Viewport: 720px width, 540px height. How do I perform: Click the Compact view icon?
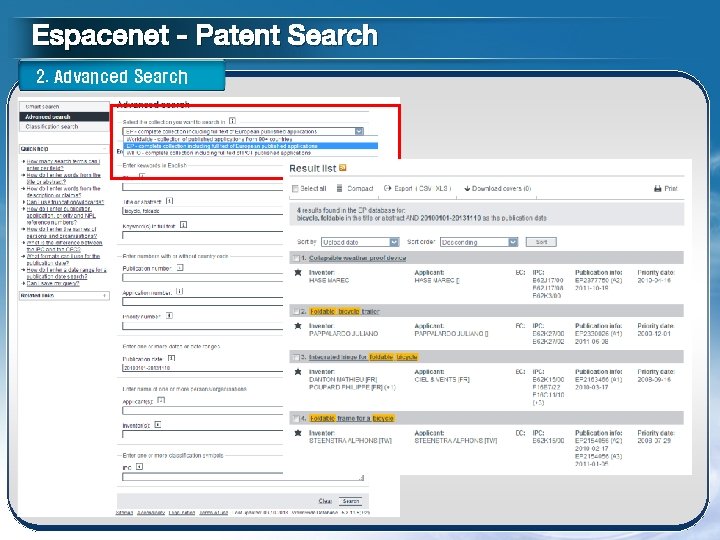click(x=339, y=188)
